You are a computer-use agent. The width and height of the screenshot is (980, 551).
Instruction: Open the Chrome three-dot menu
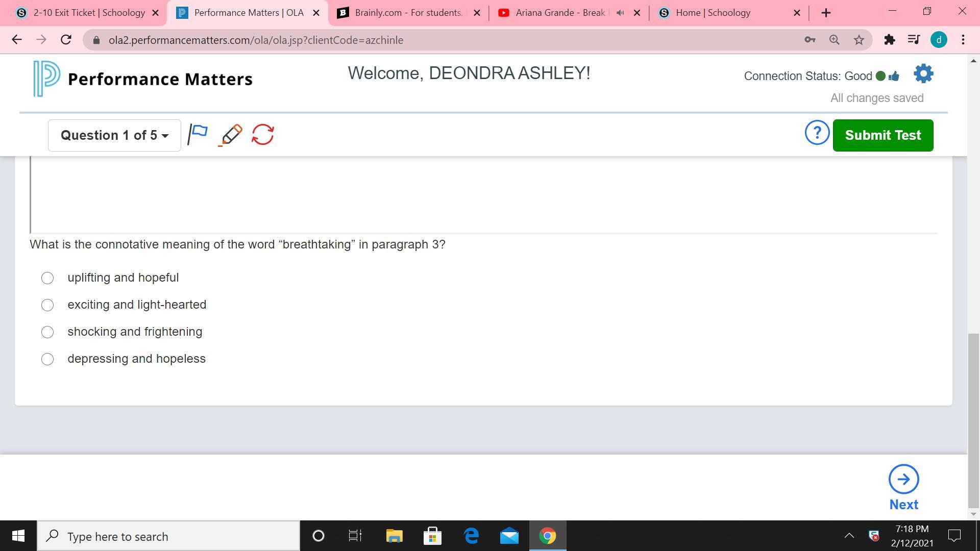pos(963,40)
